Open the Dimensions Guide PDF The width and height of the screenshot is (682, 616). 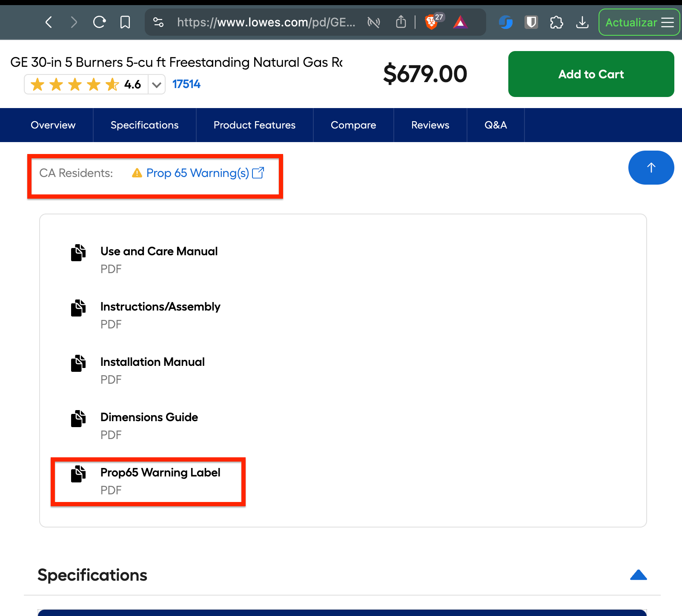(149, 417)
